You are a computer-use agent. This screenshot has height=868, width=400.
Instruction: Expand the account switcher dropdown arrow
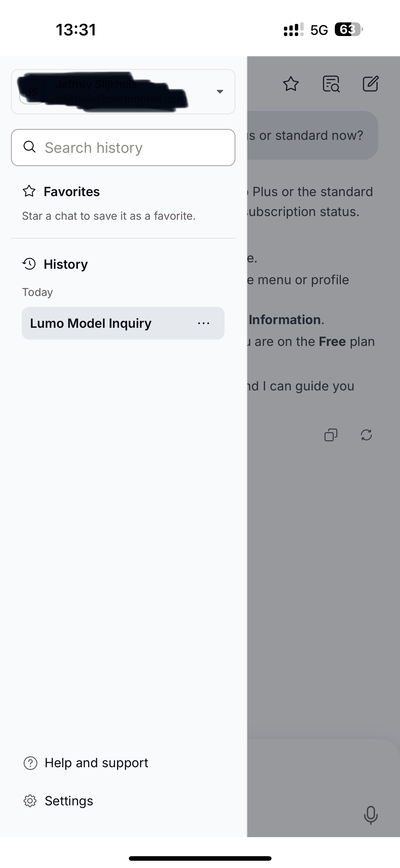click(x=220, y=92)
